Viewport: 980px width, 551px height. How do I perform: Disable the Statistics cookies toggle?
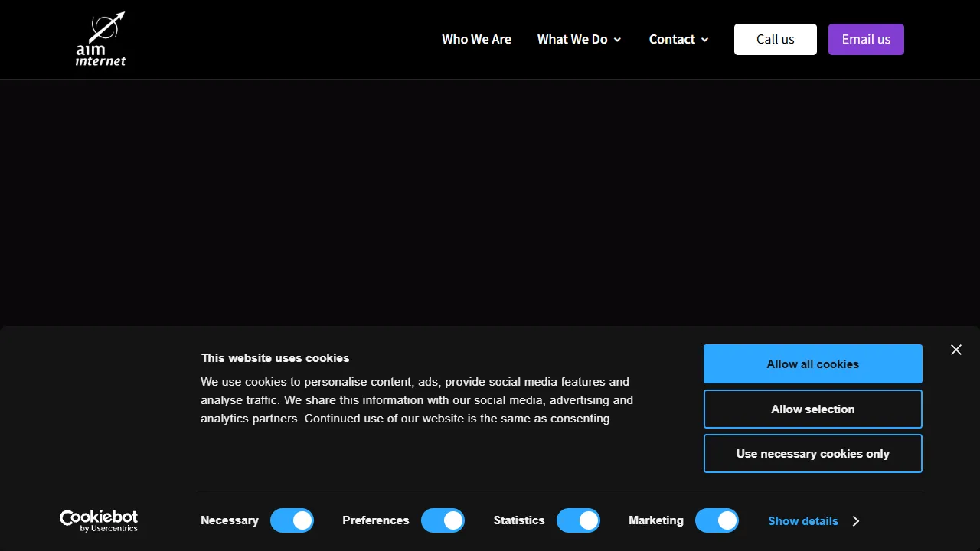coord(578,520)
